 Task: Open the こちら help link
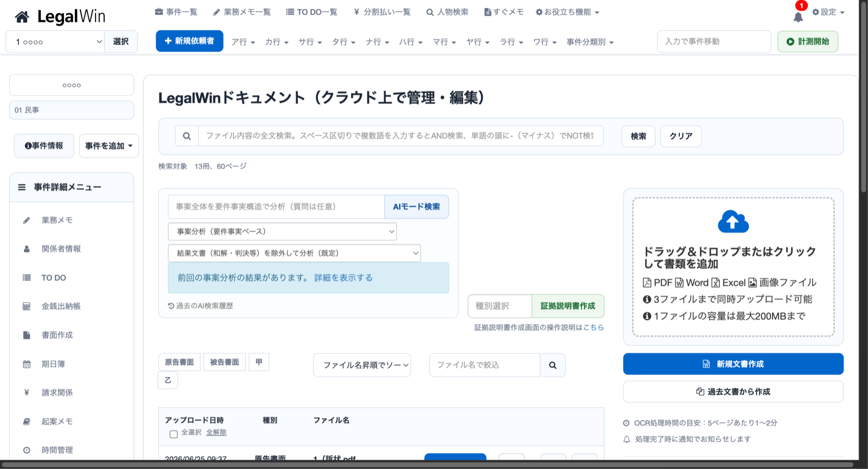tap(593, 327)
